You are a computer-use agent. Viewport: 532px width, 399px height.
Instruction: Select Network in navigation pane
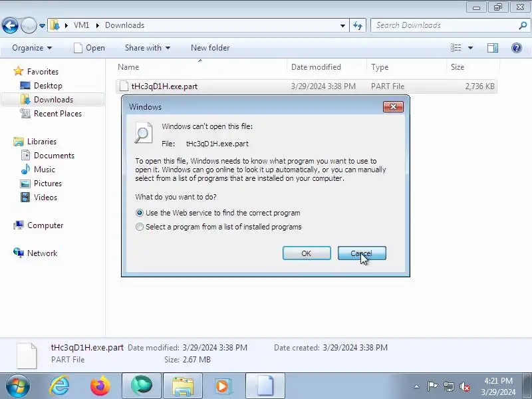click(x=35, y=253)
